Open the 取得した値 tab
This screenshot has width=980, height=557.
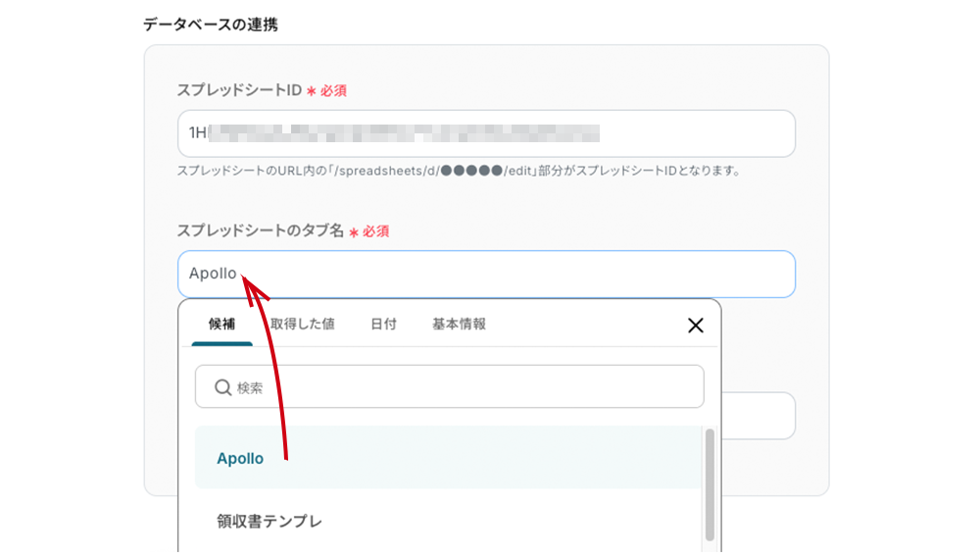tap(303, 324)
